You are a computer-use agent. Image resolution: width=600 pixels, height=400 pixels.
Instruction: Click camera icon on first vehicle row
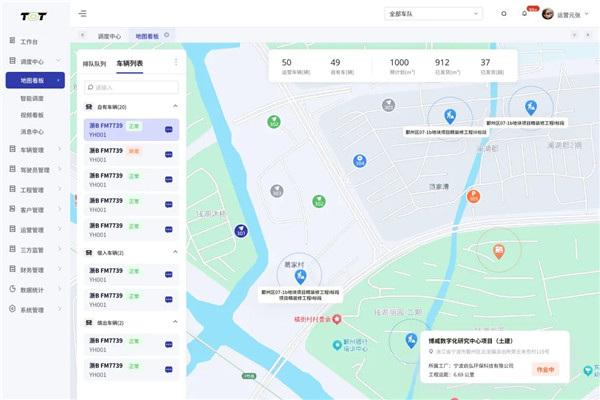[x=168, y=130]
